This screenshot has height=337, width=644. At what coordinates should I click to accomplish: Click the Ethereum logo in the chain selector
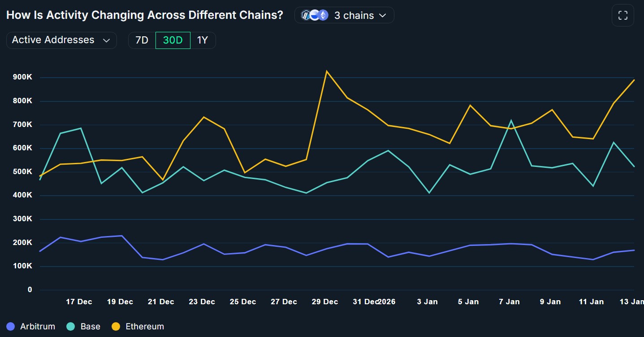click(323, 15)
